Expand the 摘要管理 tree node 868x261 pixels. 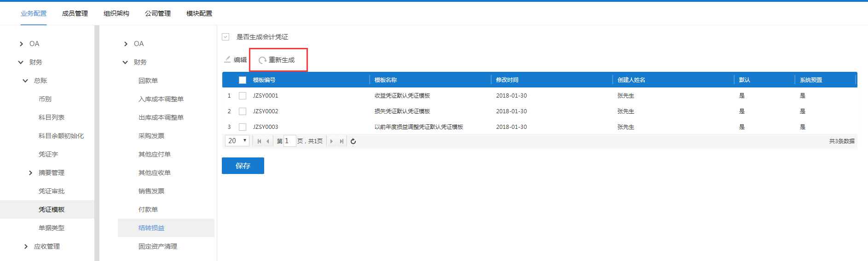click(30, 173)
